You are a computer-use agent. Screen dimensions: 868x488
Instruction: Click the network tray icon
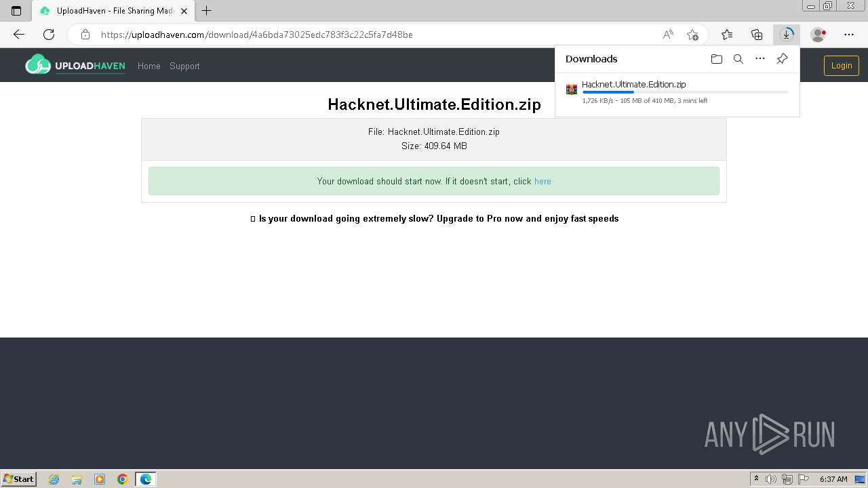coord(787,479)
